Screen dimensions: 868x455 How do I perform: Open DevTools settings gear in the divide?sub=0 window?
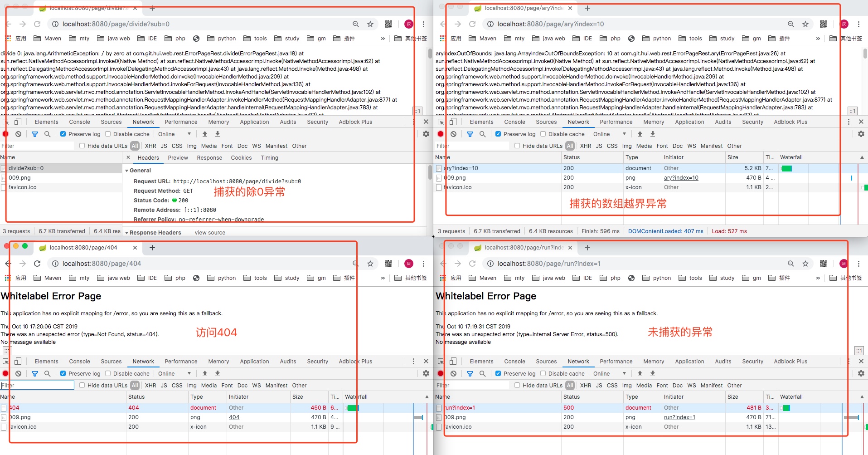426,134
